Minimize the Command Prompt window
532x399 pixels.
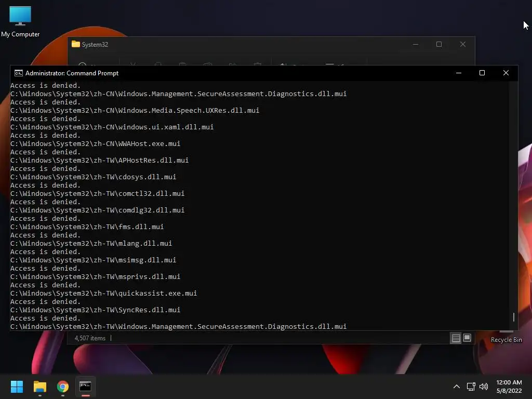pos(459,73)
